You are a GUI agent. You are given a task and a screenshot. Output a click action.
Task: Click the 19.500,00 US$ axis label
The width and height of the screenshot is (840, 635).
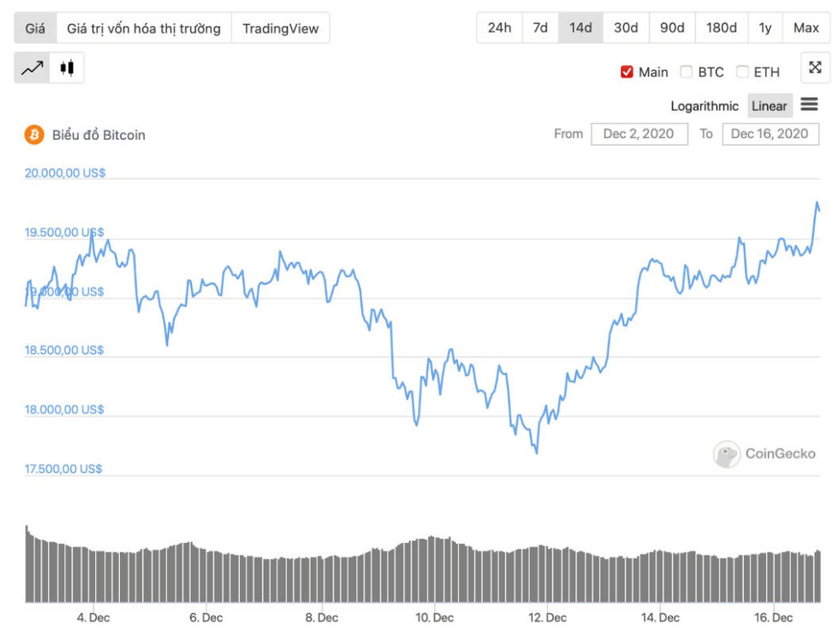click(x=64, y=232)
